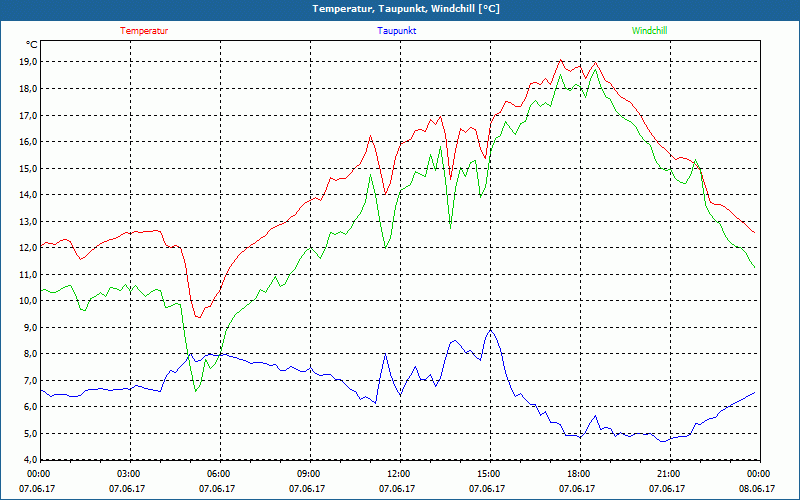
Task: Click the °C unit label above y-axis
Action: pyautogui.click(x=32, y=45)
